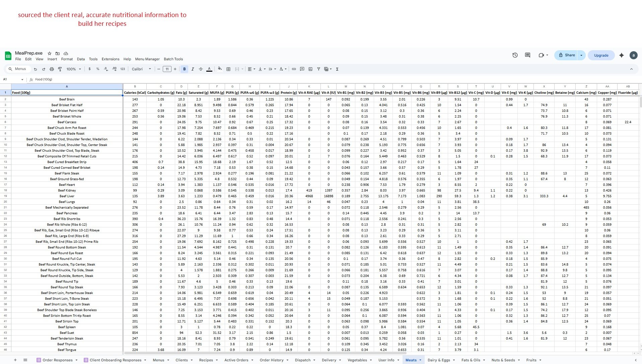This screenshot has height=364, width=642.
Task: Open the text color picker
Action: click(x=209, y=69)
